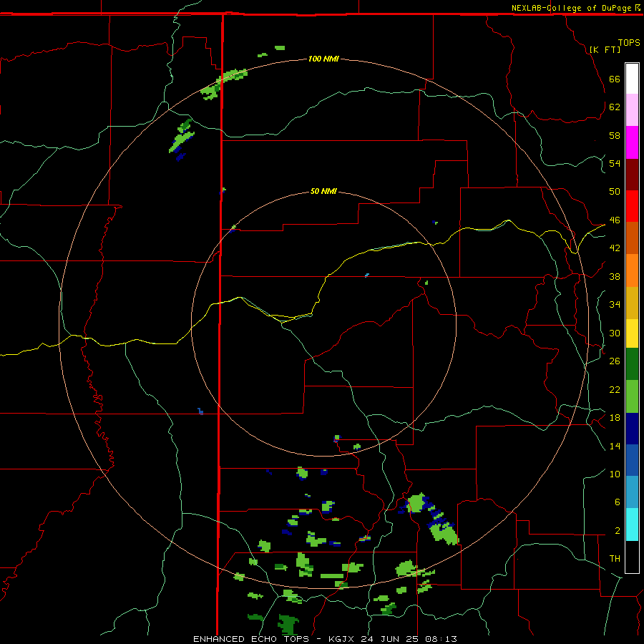Click the TH legend label

tap(615, 558)
